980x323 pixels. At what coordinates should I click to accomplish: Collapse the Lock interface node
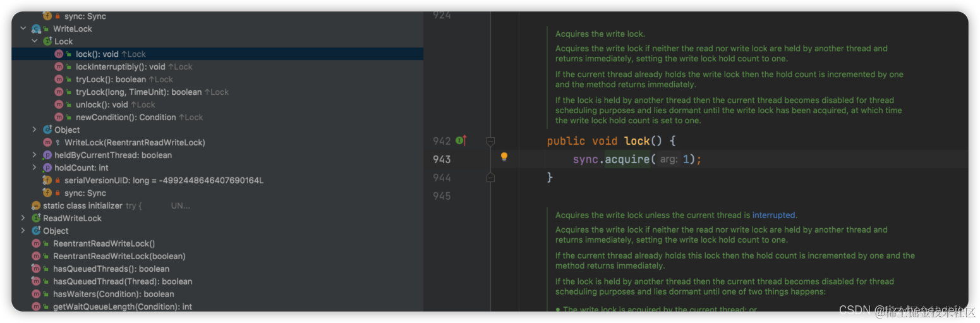35,42
